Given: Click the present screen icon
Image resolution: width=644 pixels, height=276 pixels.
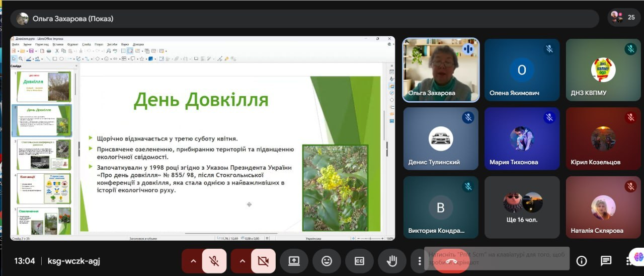Looking at the screenshot, I should point(294,261).
